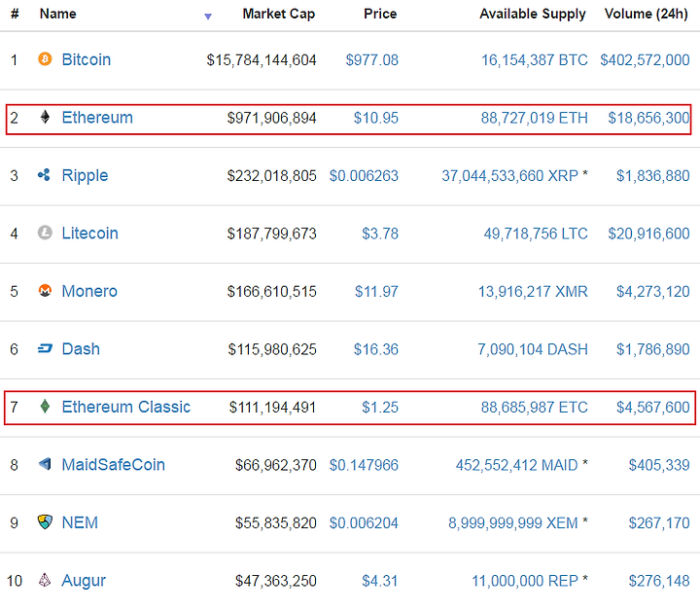700x610 pixels.
Task: Sort by the Name column header
Action: [x=57, y=14]
